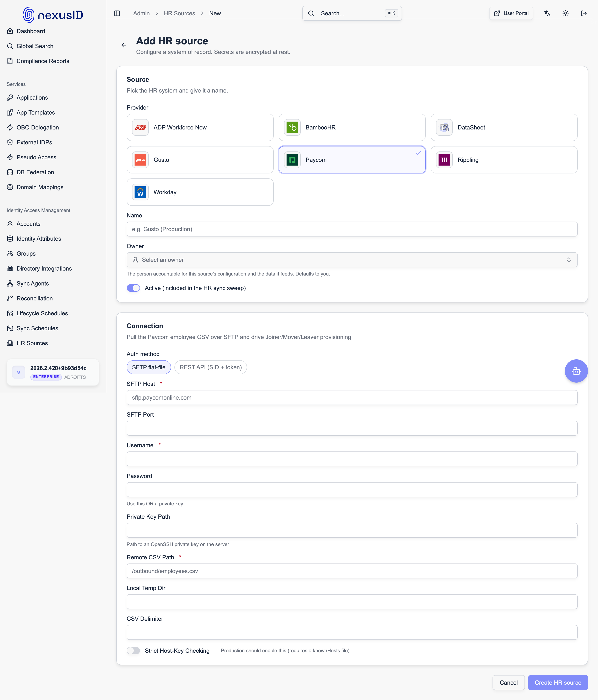The height and width of the screenshot is (700, 598).
Task: Click the Username field
Action: tap(352, 459)
